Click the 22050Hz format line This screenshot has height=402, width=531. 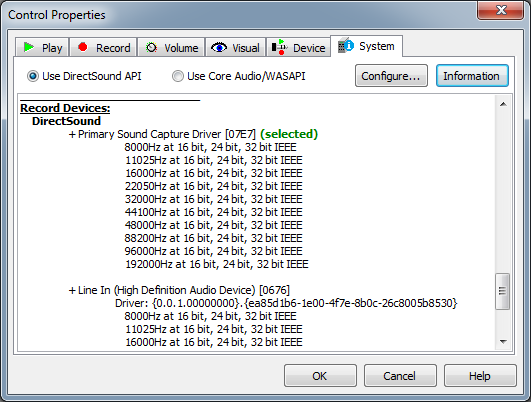[213, 186]
